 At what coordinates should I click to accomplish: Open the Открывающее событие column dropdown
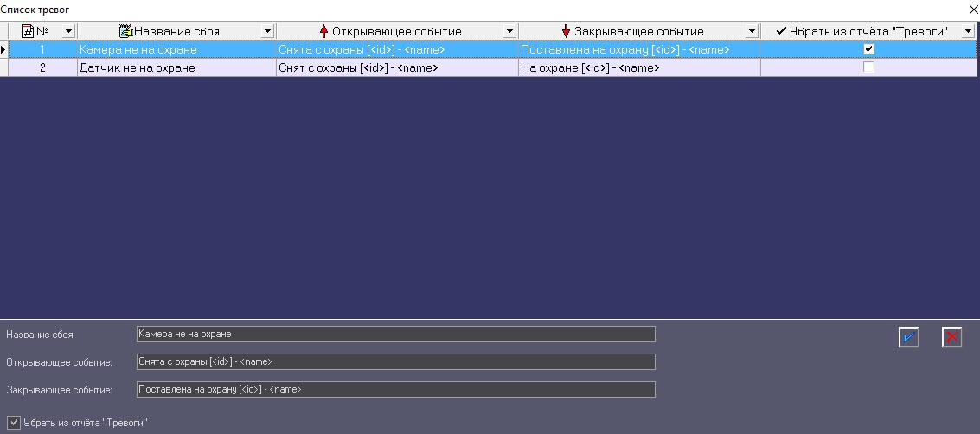[x=509, y=31]
